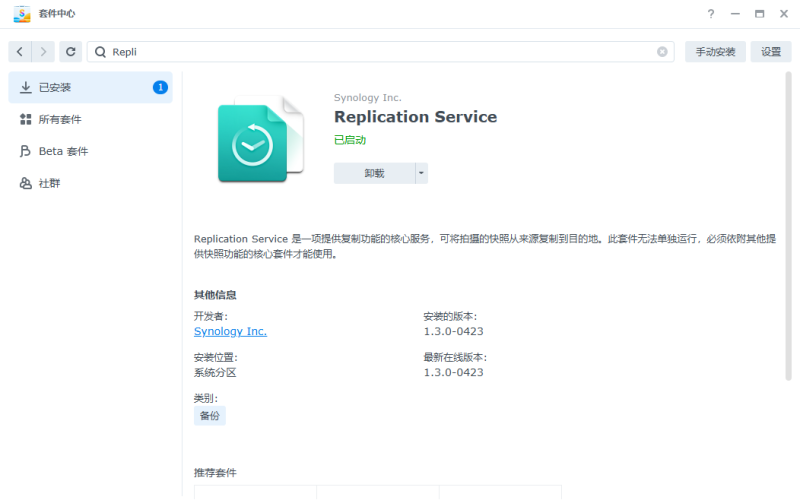Screen dimensions: 800x500
Task: Click the update count badge showing 1
Action: pos(160,87)
